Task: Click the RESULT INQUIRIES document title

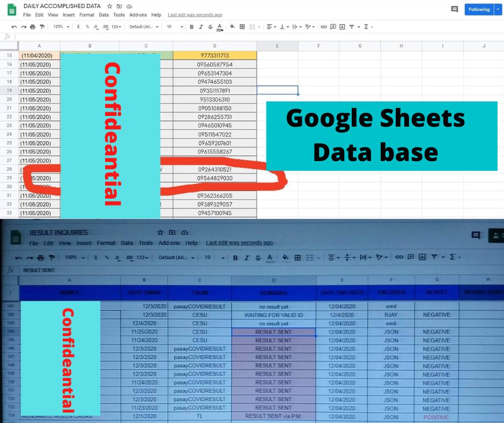Action: (58, 232)
